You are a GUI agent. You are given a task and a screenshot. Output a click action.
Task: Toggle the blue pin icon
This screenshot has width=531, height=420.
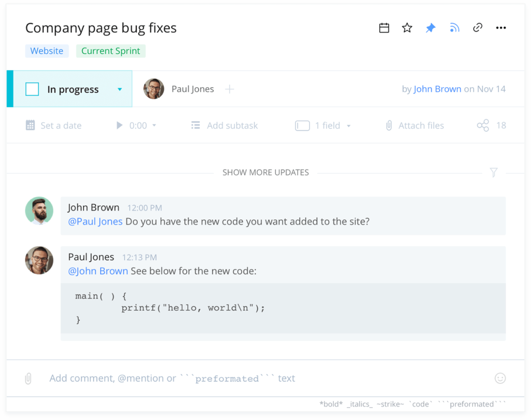tap(430, 28)
